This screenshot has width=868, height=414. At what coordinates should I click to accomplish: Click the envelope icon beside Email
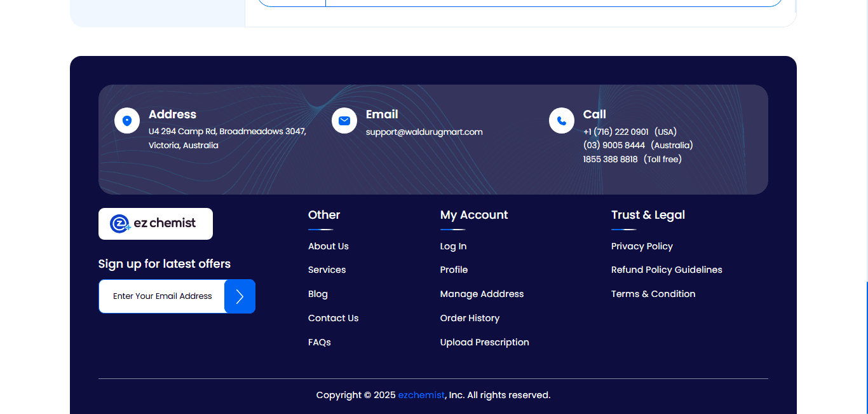344,121
